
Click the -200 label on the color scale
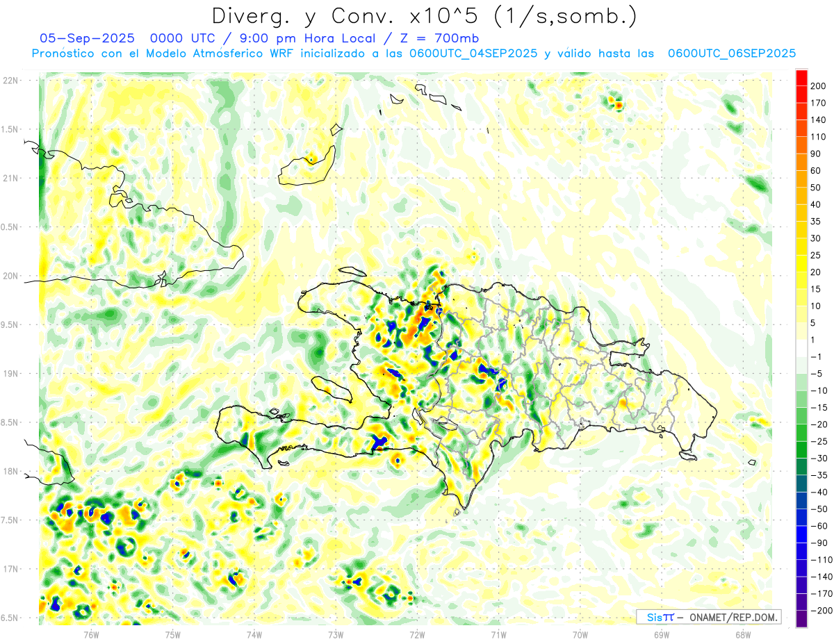[819, 611]
